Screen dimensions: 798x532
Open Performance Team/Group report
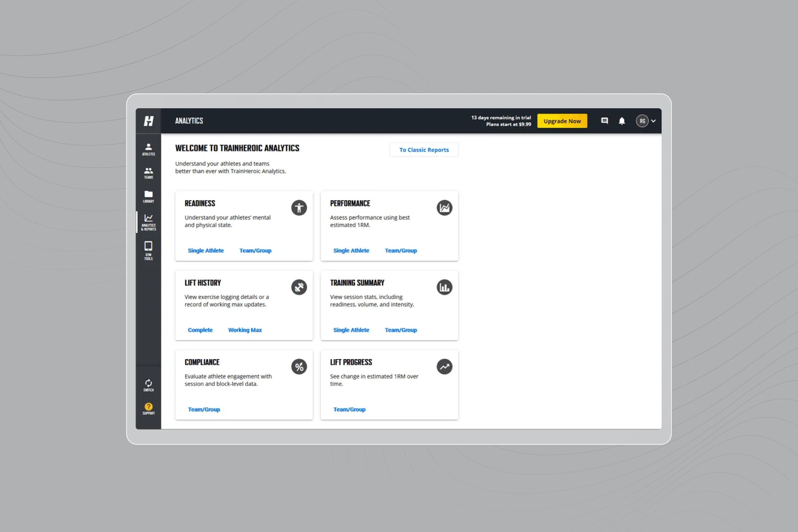[401, 250]
